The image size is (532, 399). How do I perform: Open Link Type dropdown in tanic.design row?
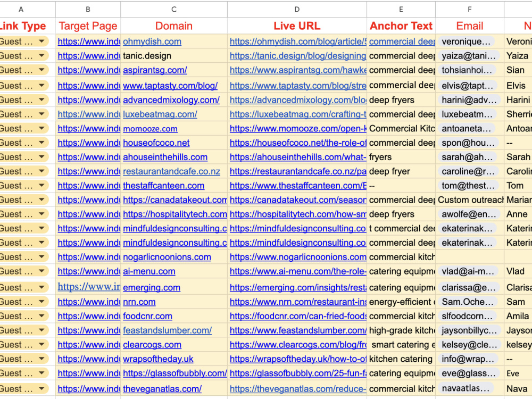pyautogui.click(x=41, y=56)
